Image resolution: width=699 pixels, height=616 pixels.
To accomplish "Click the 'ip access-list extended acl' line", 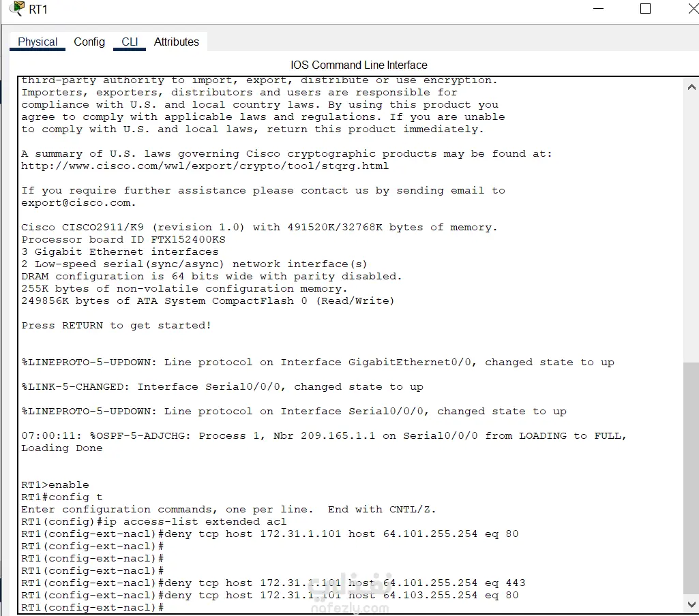I will tap(154, 521).
